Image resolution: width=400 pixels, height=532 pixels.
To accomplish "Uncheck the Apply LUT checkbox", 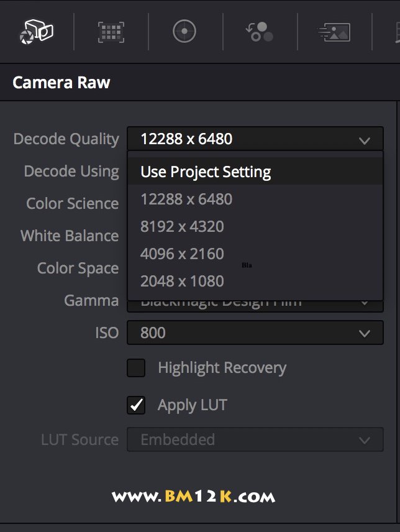I will [136, 405].
